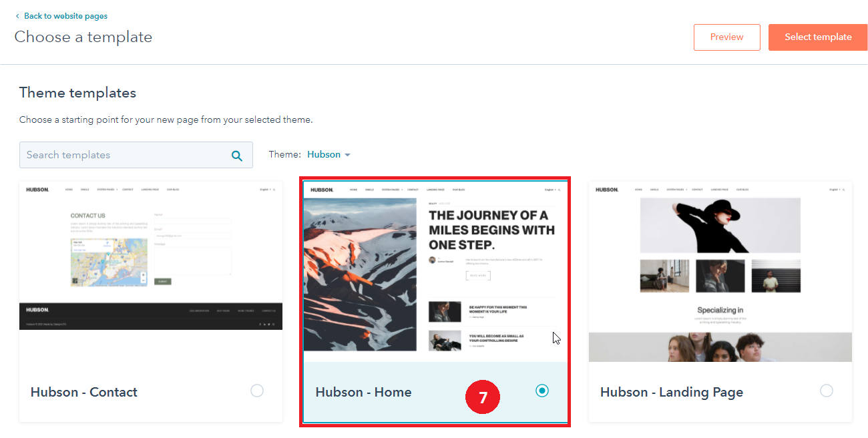Click the theme dropdown caret arrow
The image size is (868, 438).
(347, 155)
